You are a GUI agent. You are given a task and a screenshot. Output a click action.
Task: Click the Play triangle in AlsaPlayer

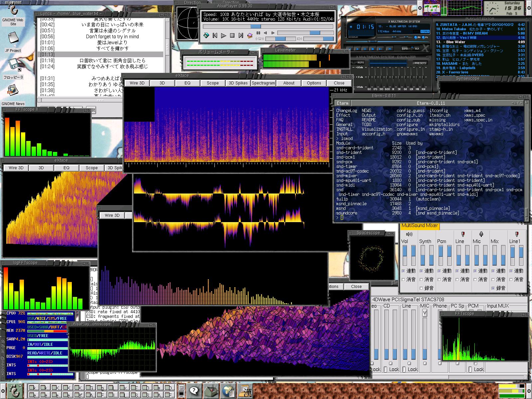223,35
